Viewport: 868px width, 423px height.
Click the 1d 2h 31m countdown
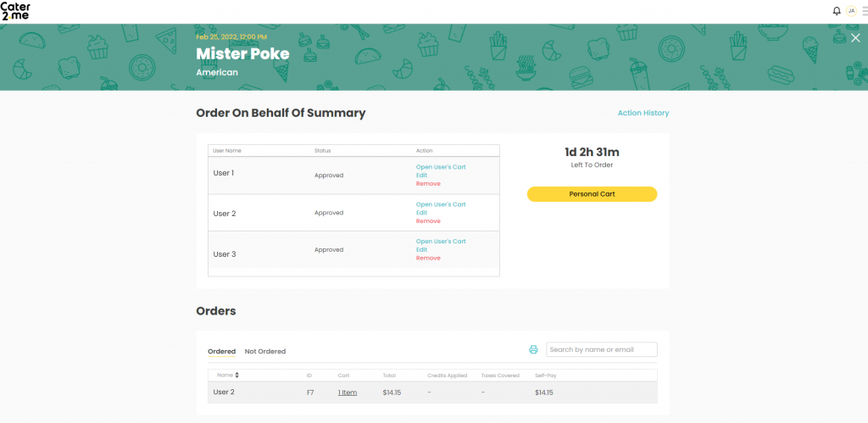(x=592, y=153)
